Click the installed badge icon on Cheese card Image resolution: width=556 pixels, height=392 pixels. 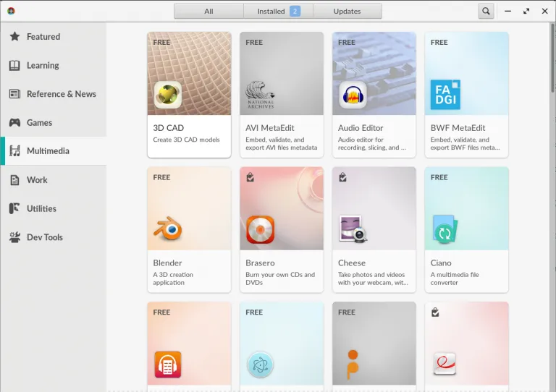tap(342, 176)
